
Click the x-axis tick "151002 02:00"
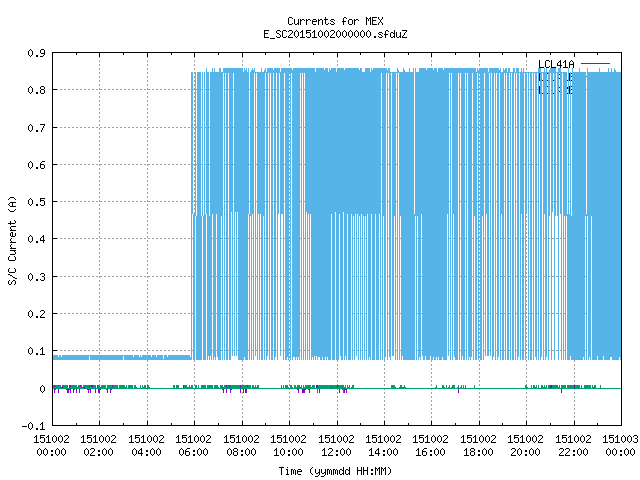point(98,446)
